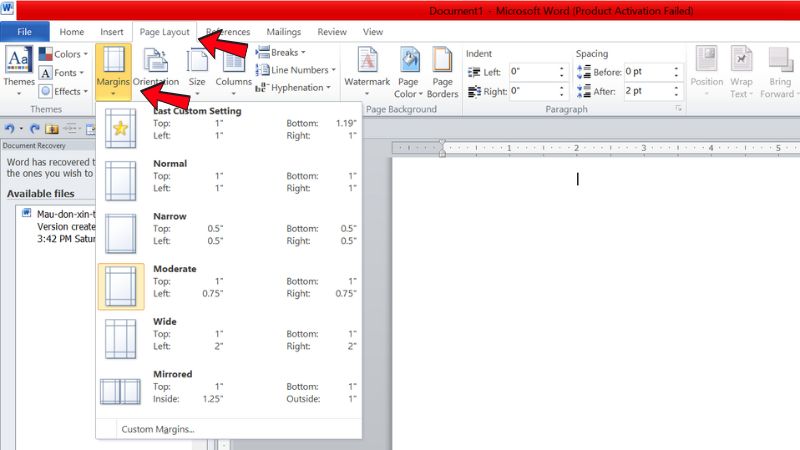Viewport: 800px width, 450px height.
Task: Click the 'Document Recovery' pane title
Action: [x=34, y=145]
